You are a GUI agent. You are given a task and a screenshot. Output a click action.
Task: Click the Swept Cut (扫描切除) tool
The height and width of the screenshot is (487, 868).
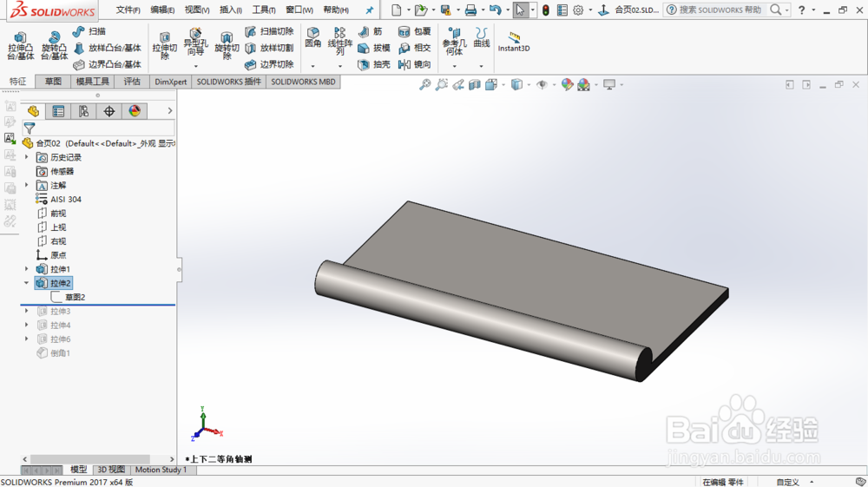pyautogui.click(x=269, y=31)
